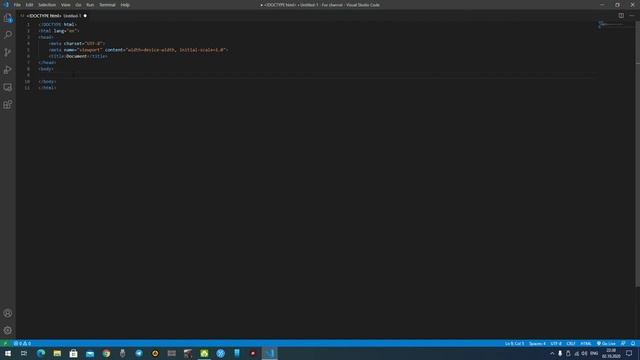Open Mail app from the taskbar
Viewport: 640px width, 360px height.
pos(90,353)
